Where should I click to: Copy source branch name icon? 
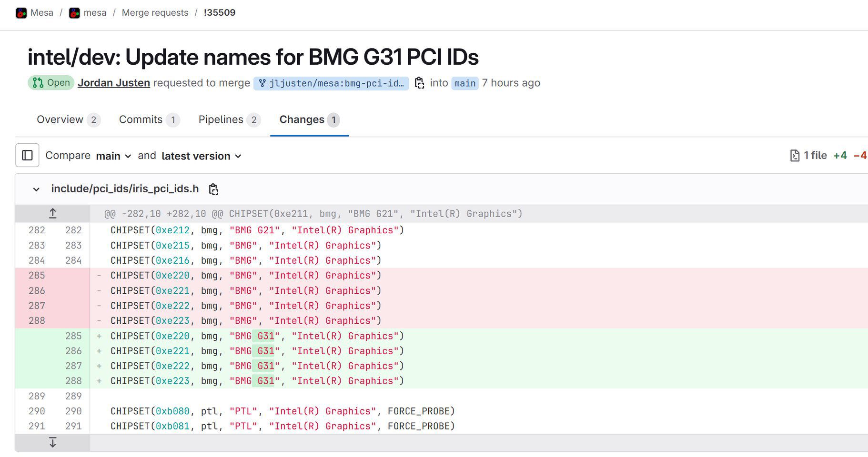(x=419, y=83)
